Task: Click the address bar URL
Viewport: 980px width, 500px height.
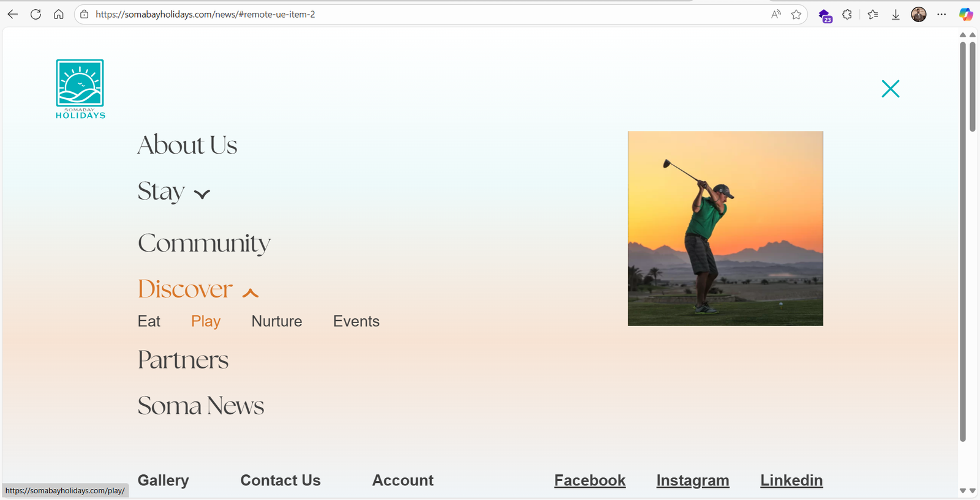Action: tap(205, 14)
